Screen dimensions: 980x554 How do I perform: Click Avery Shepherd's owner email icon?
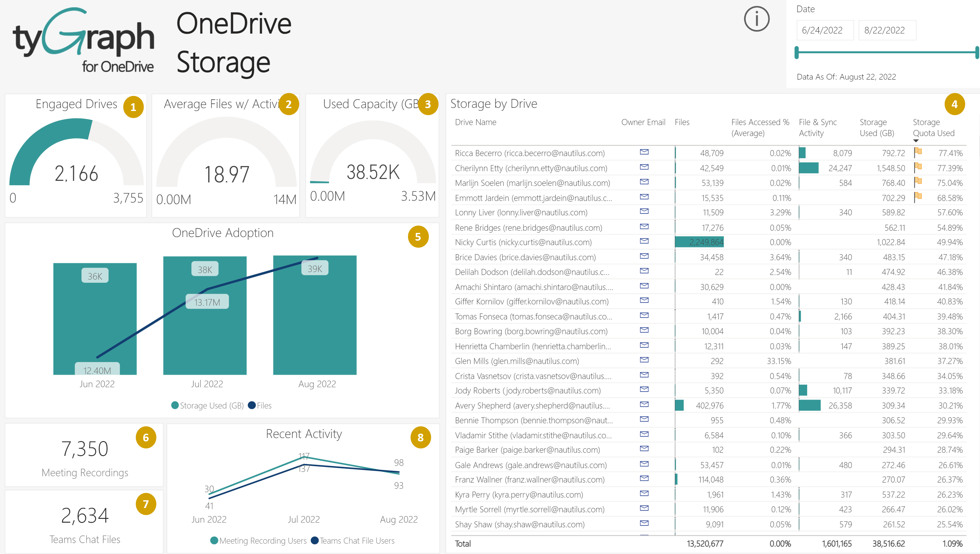[644, 404]
